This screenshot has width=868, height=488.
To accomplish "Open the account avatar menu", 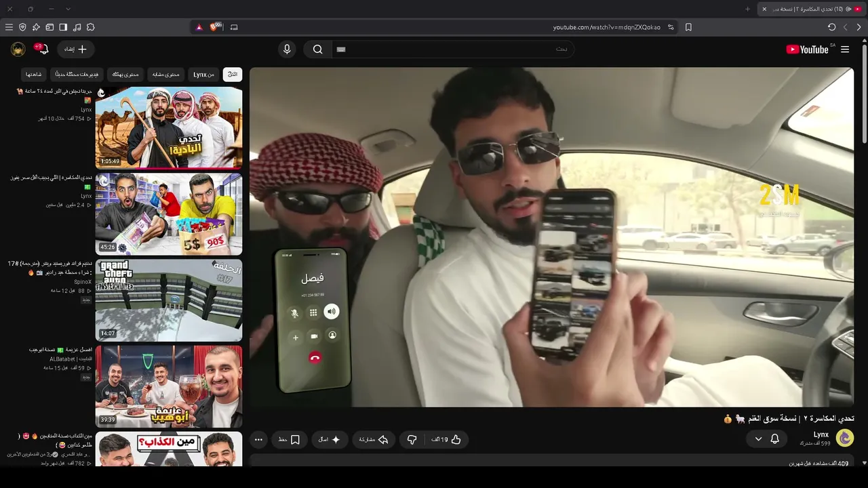I will [18, 49].
